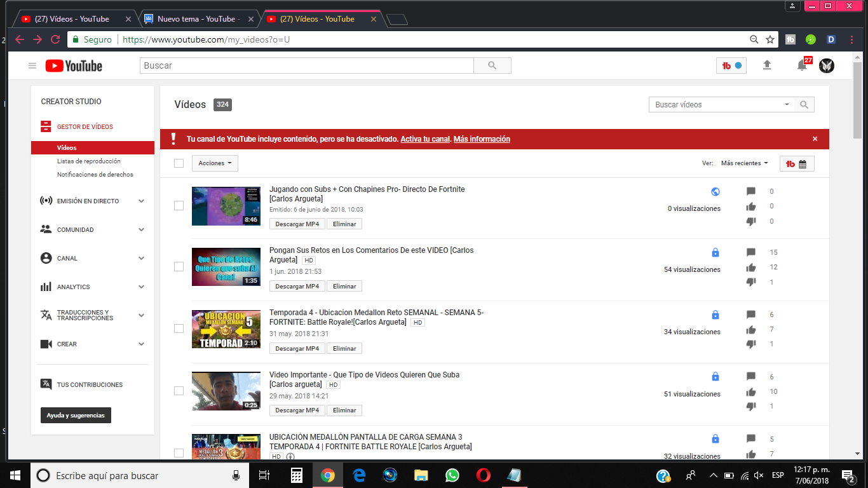868x488 pixels.
Task: Download MP4 of Jugando con Subs video
Action: coord(297,224)
